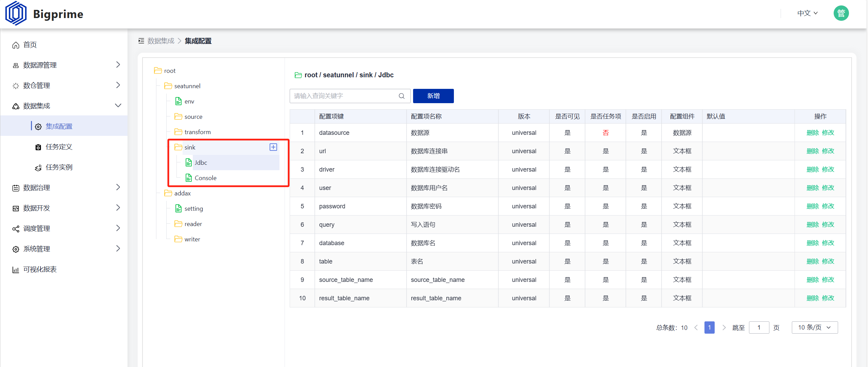
Task: Open the 中文 language dropdown
Action: tap(807, 13)
